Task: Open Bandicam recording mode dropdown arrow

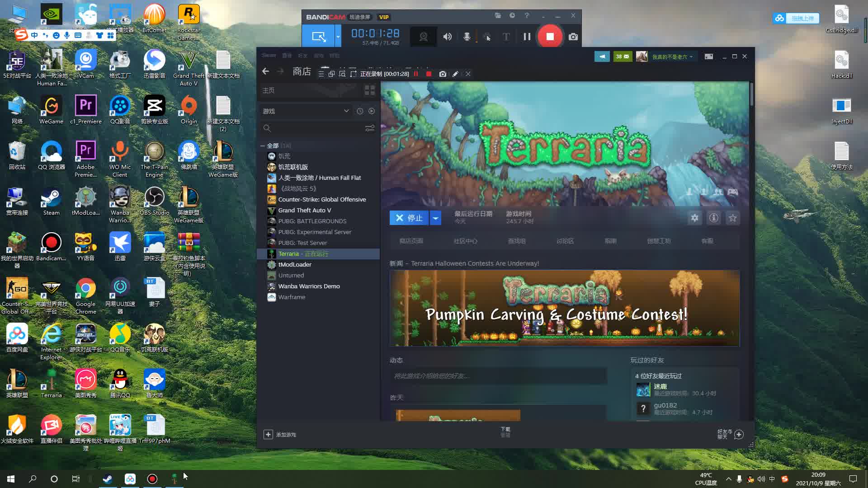Action: point(338,37)
